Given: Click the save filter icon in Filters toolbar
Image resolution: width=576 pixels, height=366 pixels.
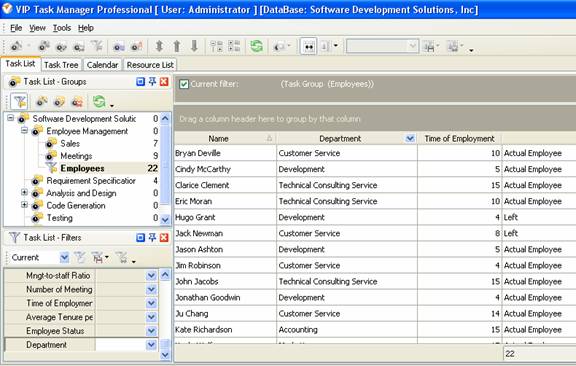Looking at the screenshot, I should (x=98, y=258).
